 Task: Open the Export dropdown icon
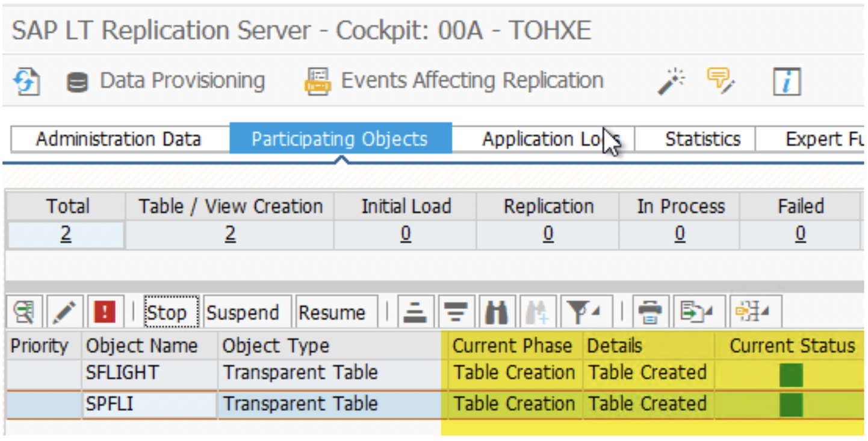pyautogui.click(x=699, y=312)
